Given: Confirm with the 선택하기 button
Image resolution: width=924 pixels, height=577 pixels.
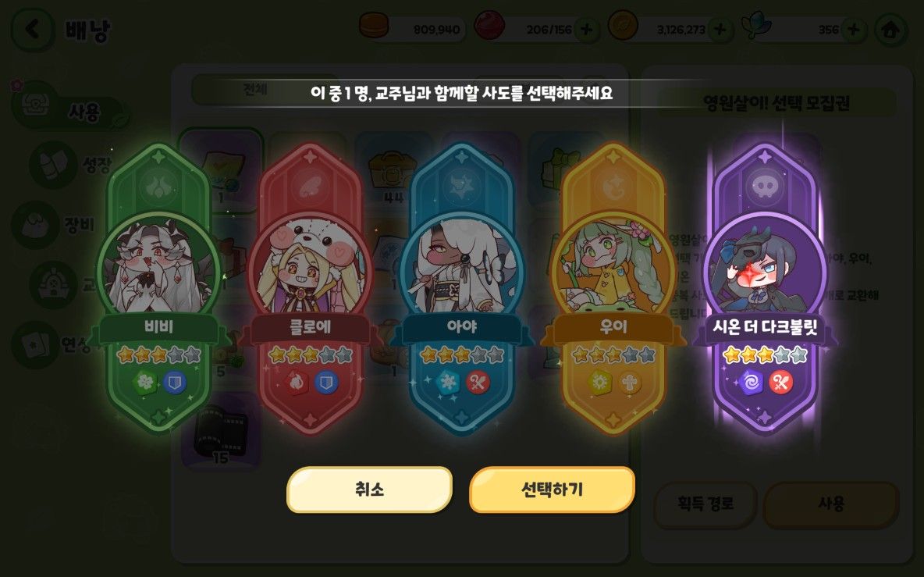Looking at the screenshot, I should click(x=553, y=490).
